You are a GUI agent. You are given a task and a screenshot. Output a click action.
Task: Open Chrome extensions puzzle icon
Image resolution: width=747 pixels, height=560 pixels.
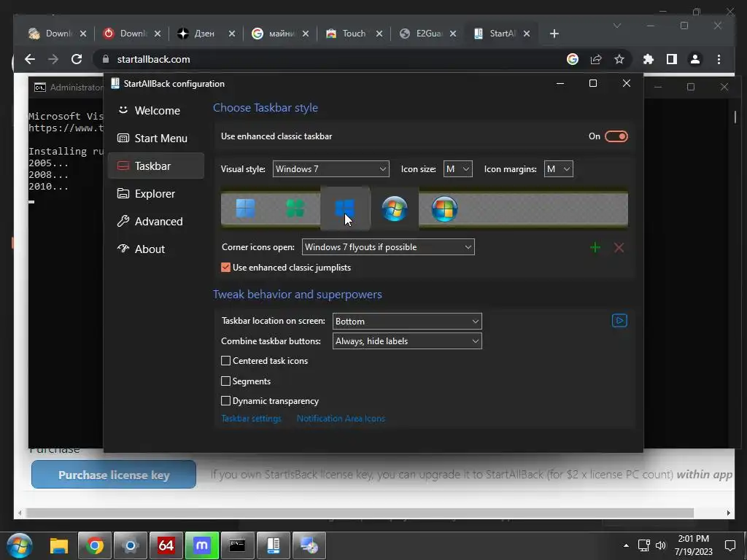(649, 59)
